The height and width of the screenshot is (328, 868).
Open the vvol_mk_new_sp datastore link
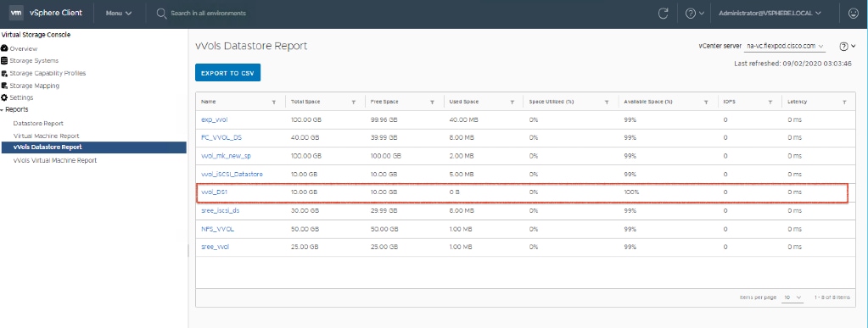(227, 156)
